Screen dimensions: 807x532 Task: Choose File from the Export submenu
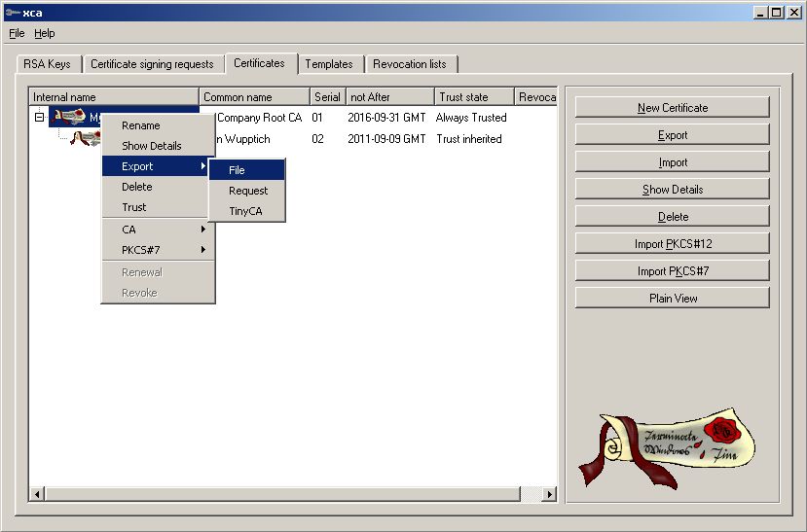(246, 170)
